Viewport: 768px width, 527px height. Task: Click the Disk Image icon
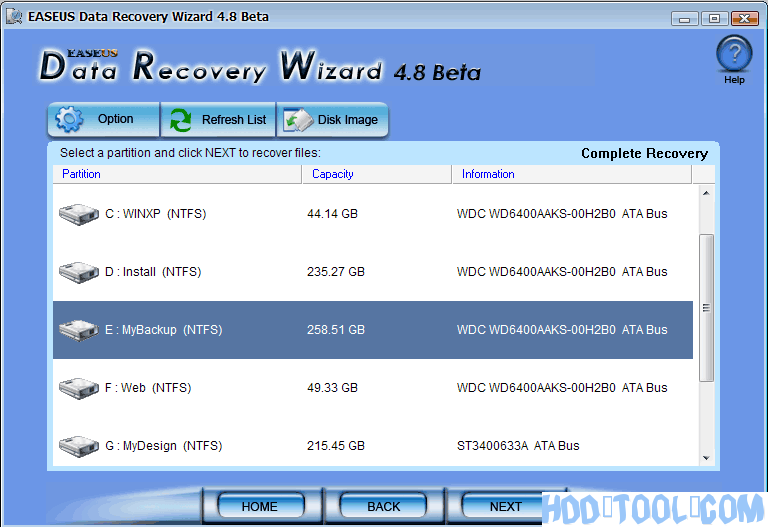click(x=298, y=120)
